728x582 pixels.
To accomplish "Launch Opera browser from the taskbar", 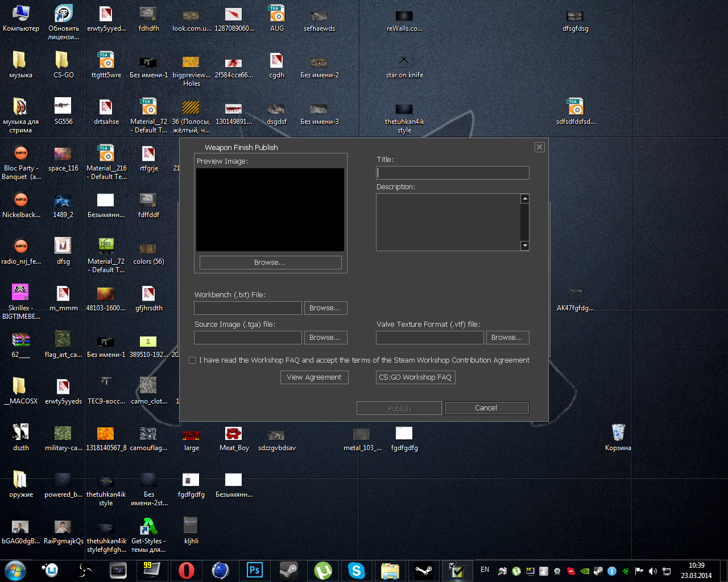I will (x=186, y=570).
